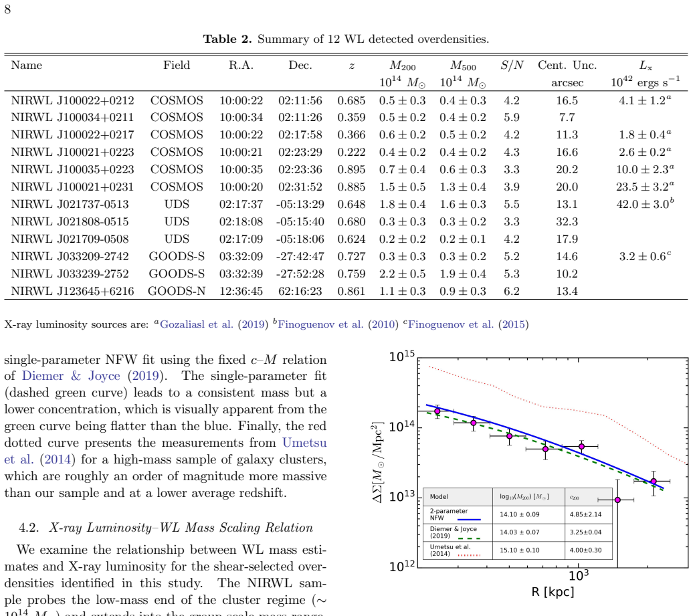
Task: Select row name NIRWL J021808-0515
Action: 70,221
